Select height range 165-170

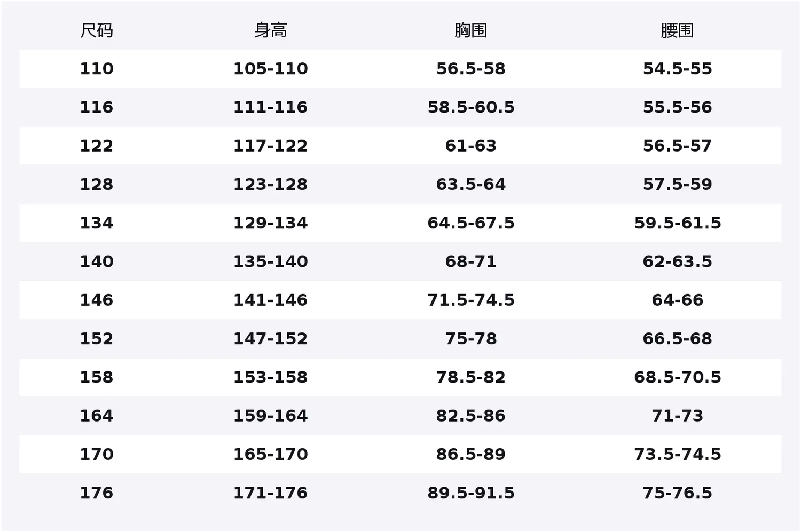[x=270, y=454]
